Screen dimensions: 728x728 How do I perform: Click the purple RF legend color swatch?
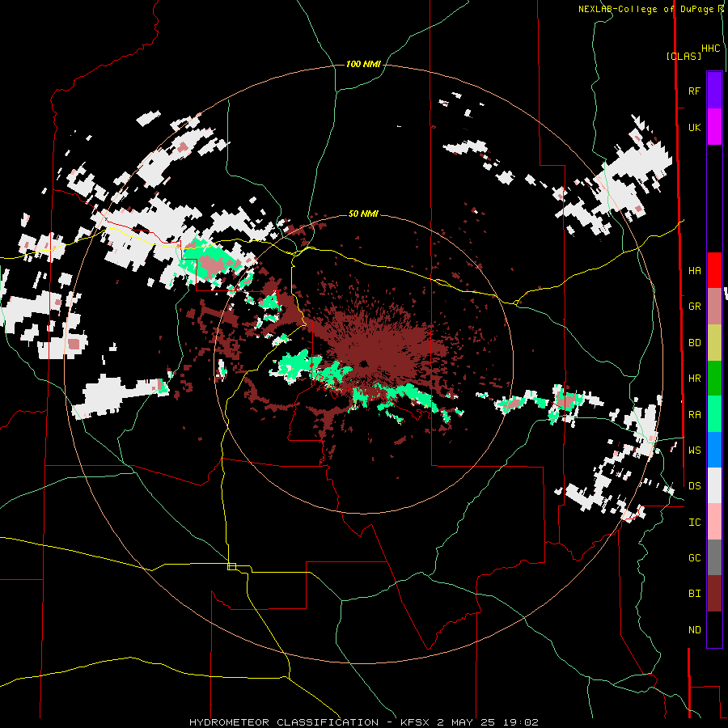[714, 91]
